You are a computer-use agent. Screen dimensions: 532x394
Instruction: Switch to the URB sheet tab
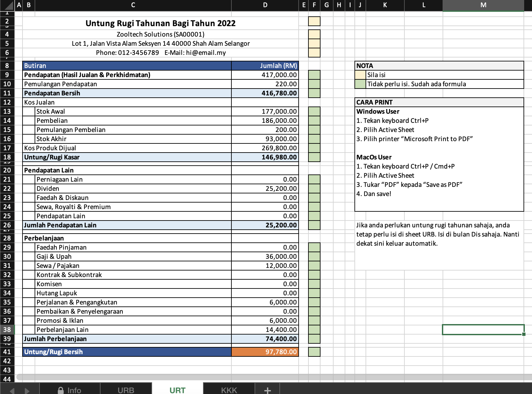pos(126,390)
